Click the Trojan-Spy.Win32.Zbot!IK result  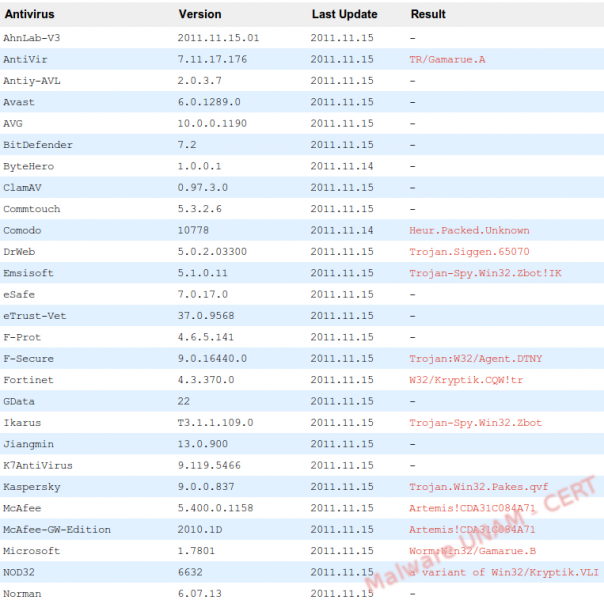485,273
